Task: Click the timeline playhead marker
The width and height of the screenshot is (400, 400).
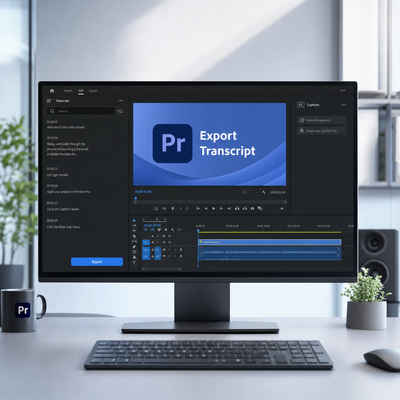Action: point(198,230)
